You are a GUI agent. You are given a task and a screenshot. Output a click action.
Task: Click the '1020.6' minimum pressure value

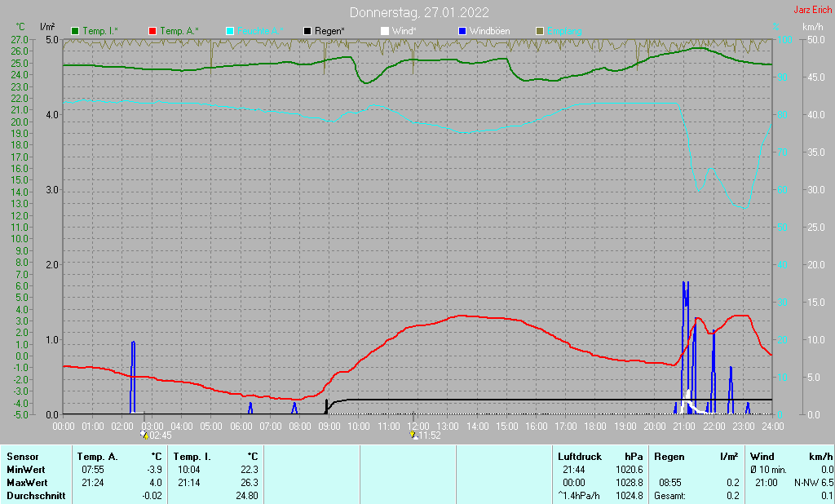pyautogui.click(x=630, y=470)
